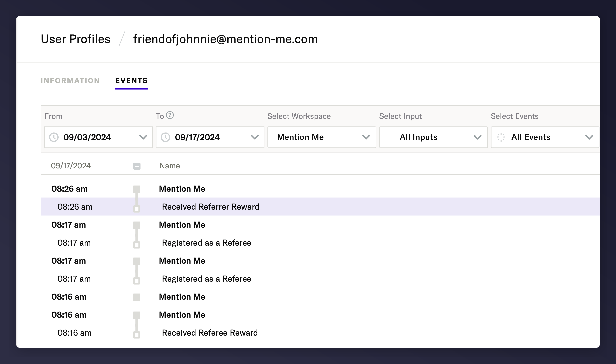Select the Received Referee Reward event
Screen dimensions: 616x364
click(320, 333)
